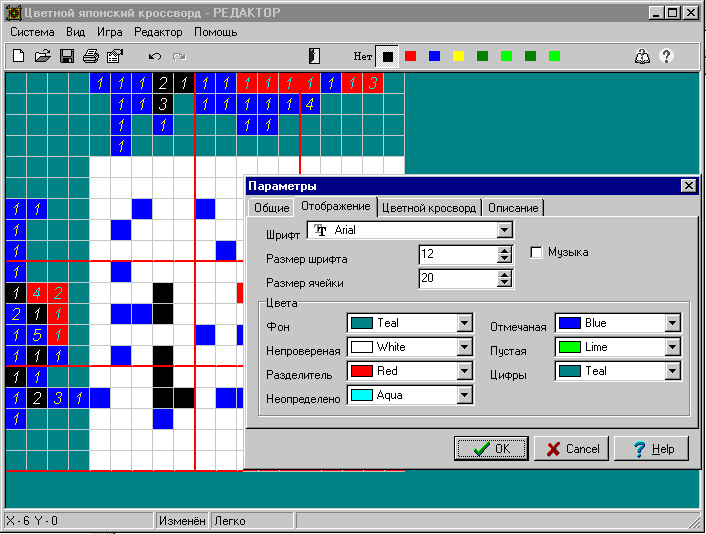Open the properties icon next to Print
The height and width of the screenshot is (534, 706).
click(114, 56)
